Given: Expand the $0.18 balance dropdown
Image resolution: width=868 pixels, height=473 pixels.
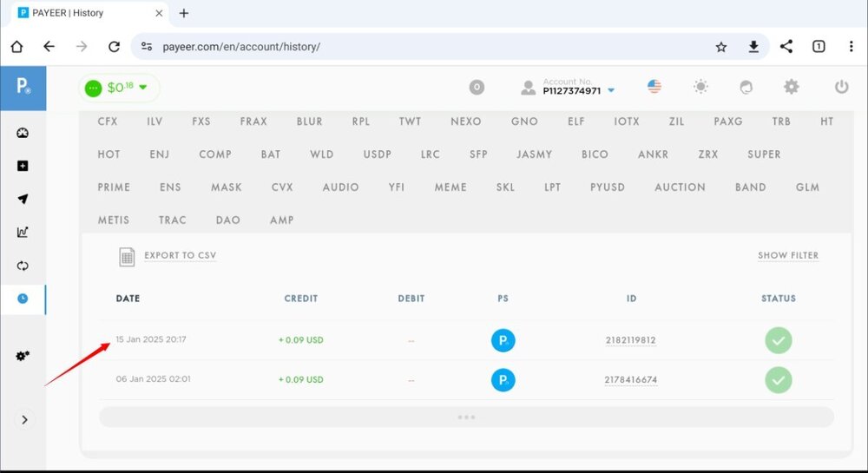Looking at the screenshot, I should coord(120,88).
